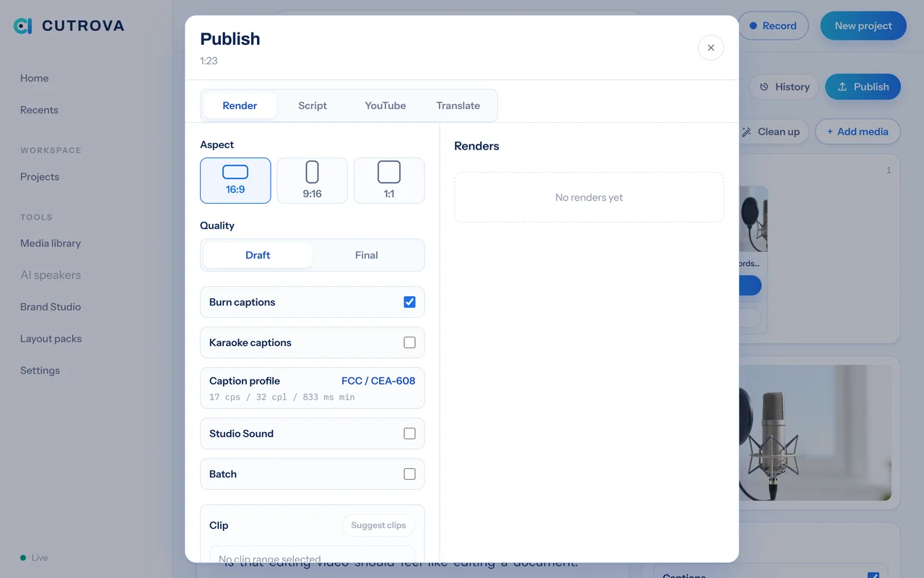Click the background Publish button
The image size is (924, 578).
(x=863, y=87)
